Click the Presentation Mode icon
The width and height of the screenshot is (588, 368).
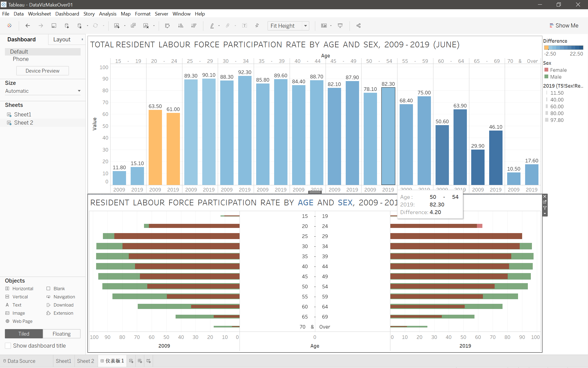340,26
